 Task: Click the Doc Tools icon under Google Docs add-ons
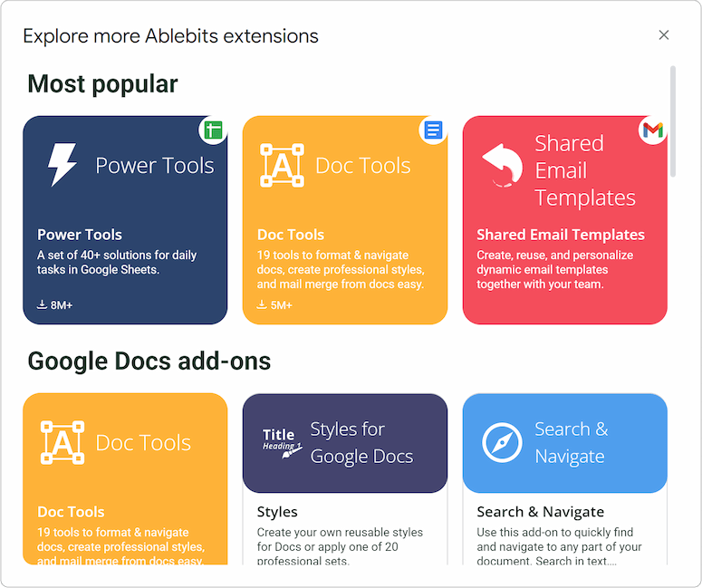pos(63,442)
